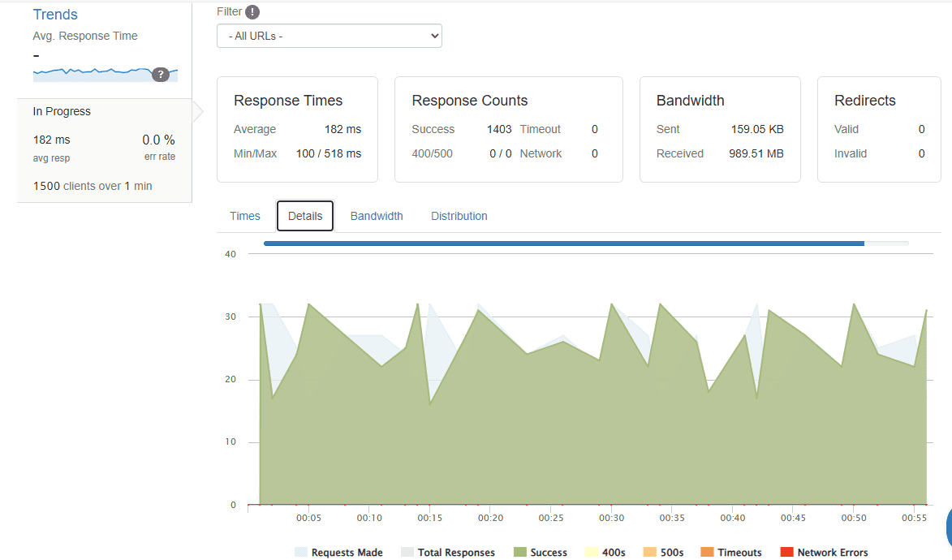952x560 pixels.
Task: Click the 400/500 value 0 / 0
Action: 500,153
